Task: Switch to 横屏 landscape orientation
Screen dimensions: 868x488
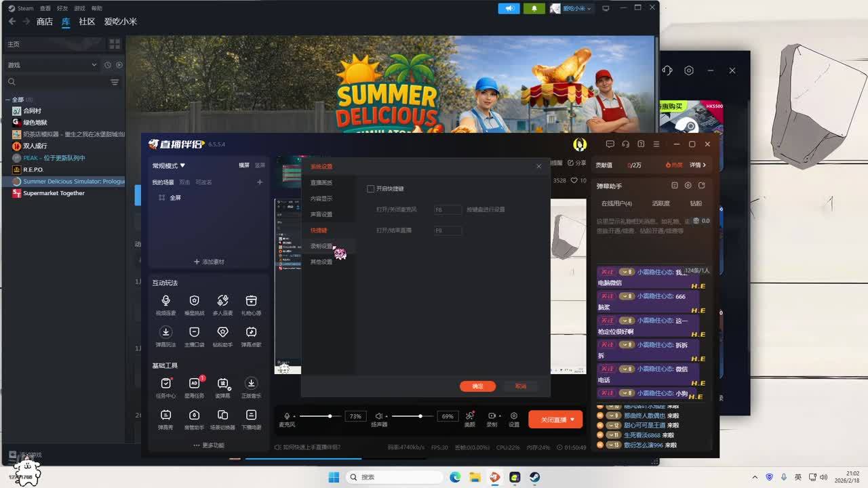Action: click(244, 165)
